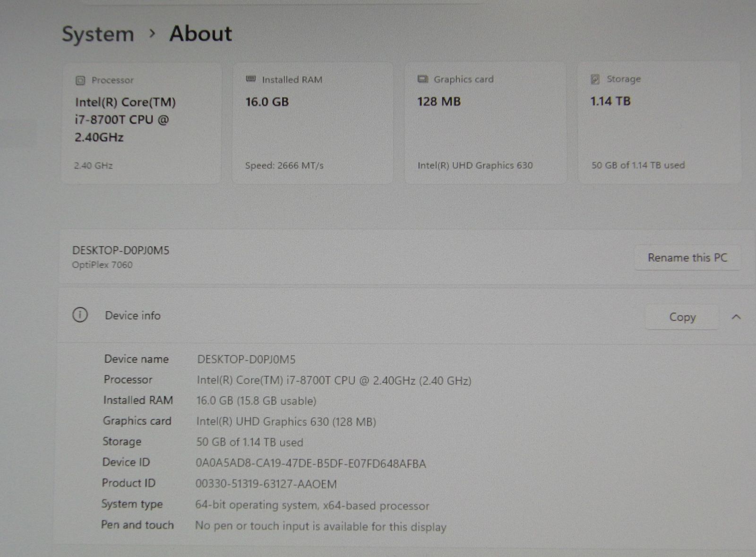Open the Processor i7-8700T card
The width and height of the screenshot is (756, 557).
[x=141, y=123]
